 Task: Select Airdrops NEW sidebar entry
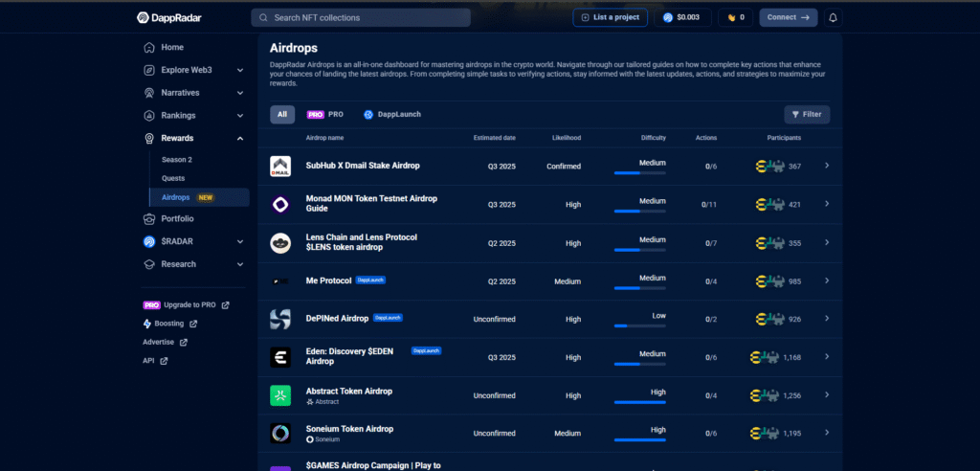point(199,197)
